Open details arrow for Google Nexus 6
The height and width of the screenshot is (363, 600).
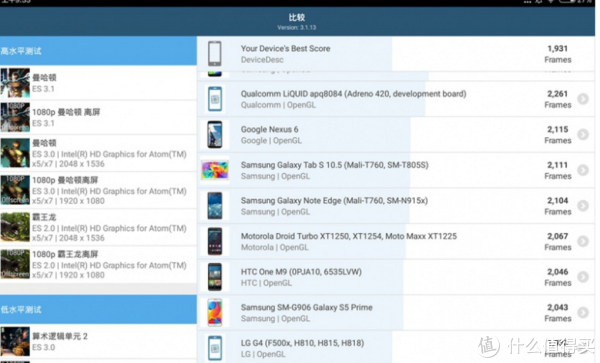click(583, 135)
